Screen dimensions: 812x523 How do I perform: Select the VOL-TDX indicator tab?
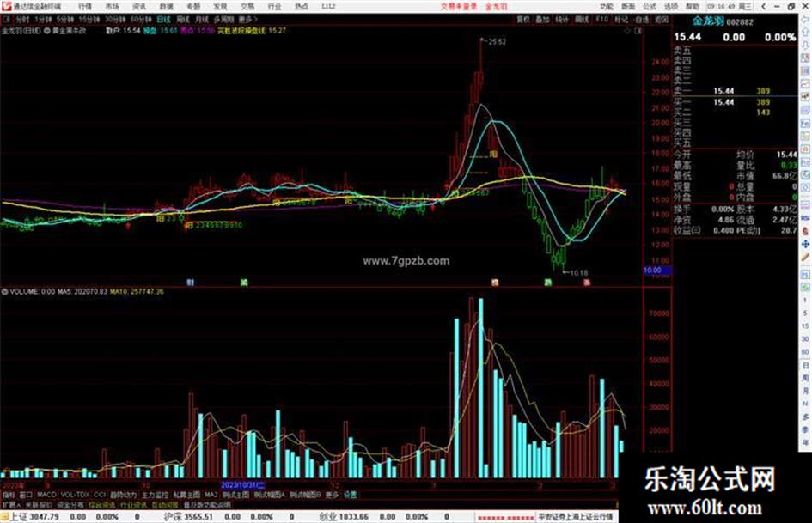[75, 495]
